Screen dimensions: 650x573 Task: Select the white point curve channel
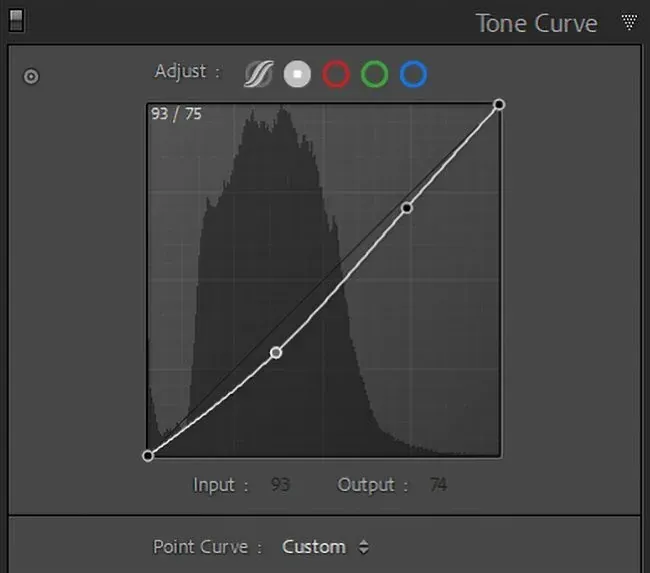click(297, 74)
